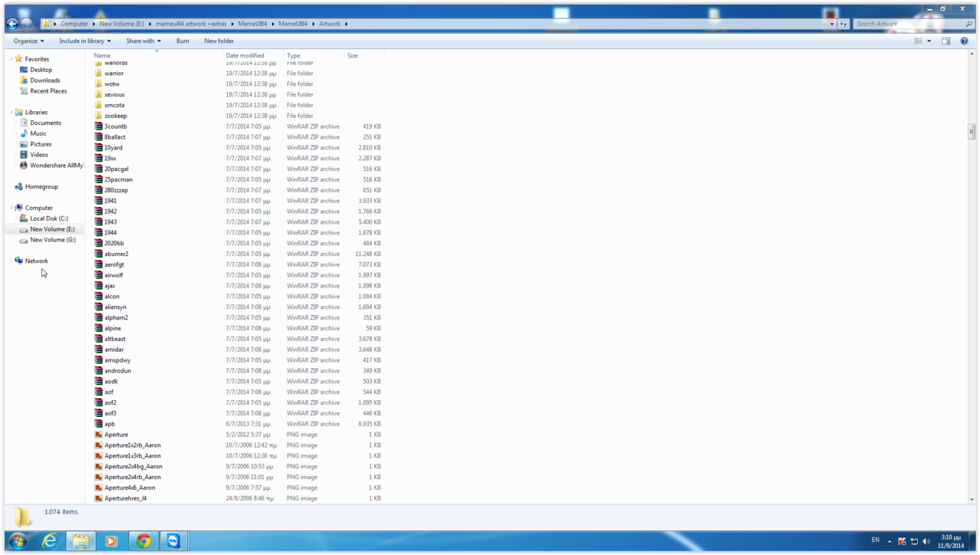Open New Volume (G:) drive
980x555 pixels.
[x=53, y=240]
